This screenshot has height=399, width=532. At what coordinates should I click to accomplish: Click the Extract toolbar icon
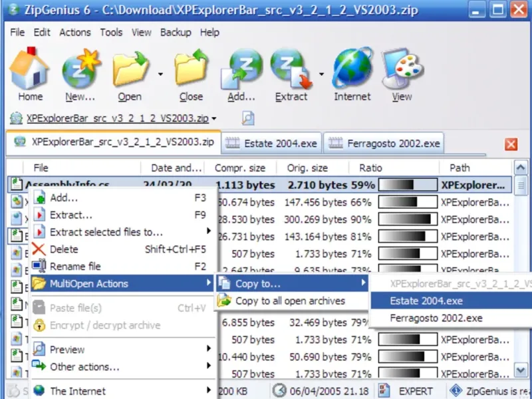pyautogui.click(x=292, y=68)
